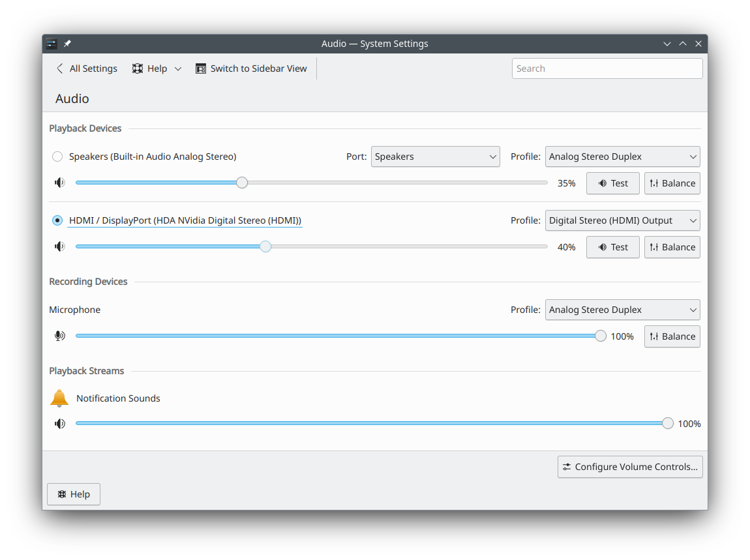Click the Notification Sounds bell icon
750x560 pixels.
pyautogui.click(x=59, y=398)
